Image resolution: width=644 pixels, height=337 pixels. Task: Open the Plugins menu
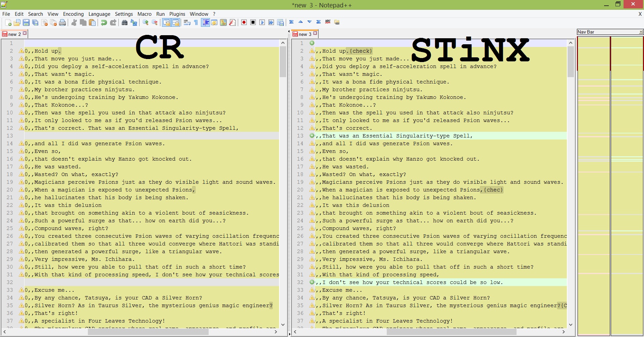(x=177, y=14)
